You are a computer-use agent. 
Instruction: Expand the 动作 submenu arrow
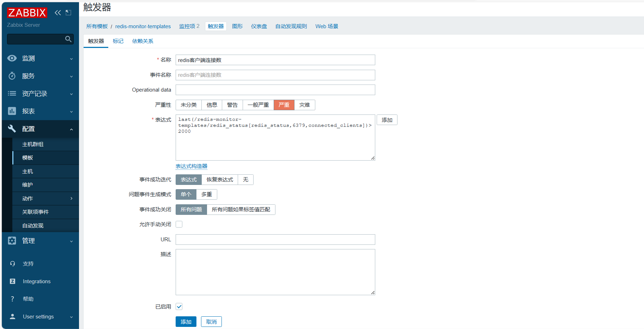71,199
